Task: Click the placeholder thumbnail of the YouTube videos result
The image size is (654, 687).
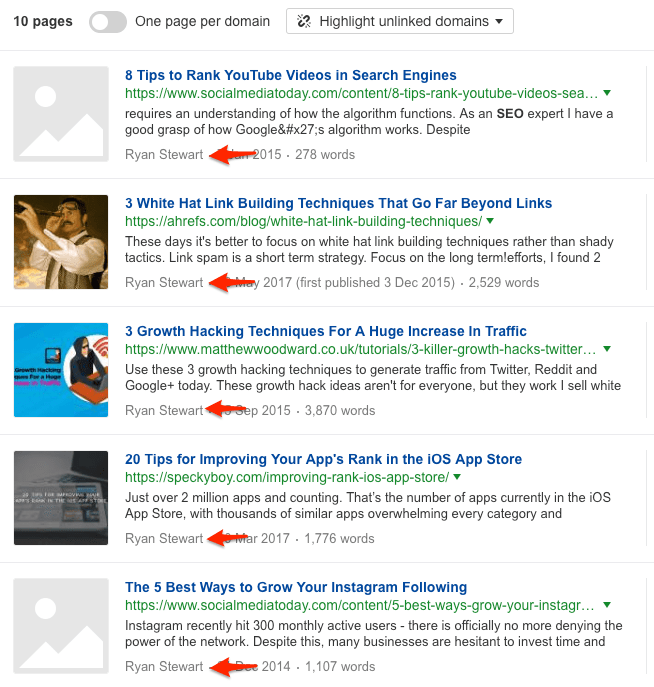Action: click(x=61, y=114)
